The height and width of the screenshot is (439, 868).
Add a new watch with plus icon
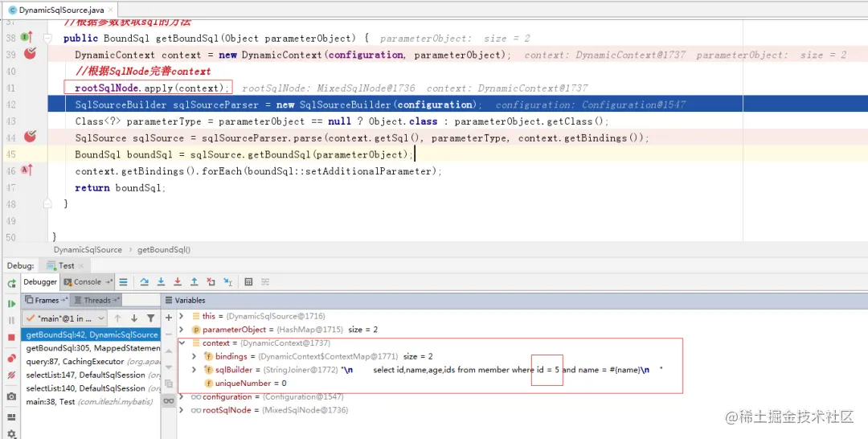pyautogui.click(x=169, y=318)
